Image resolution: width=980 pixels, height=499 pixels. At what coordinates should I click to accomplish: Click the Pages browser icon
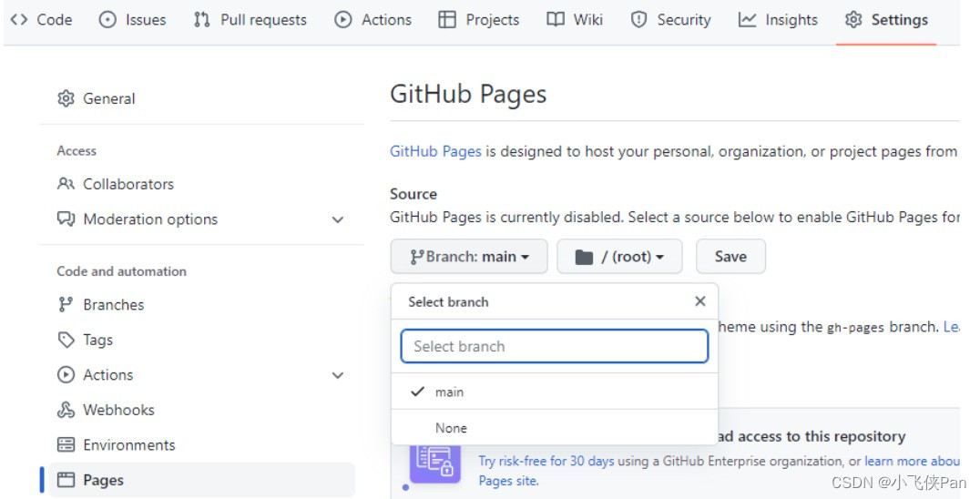click(x=66, y=480)
